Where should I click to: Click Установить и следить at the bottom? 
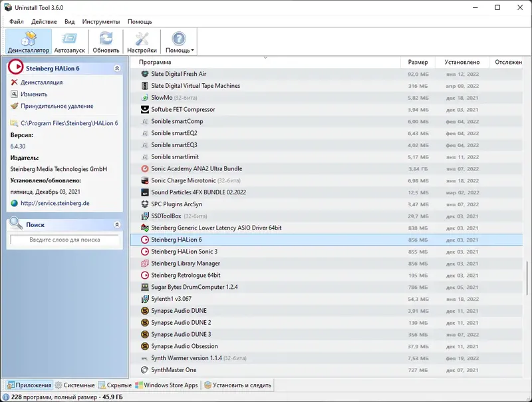coord(239,385)
